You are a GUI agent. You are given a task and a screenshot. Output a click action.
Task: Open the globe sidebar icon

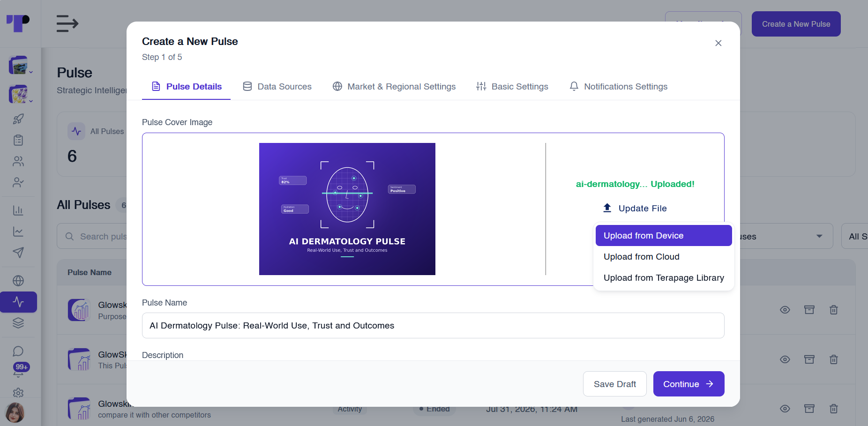[x=18, y=281]
